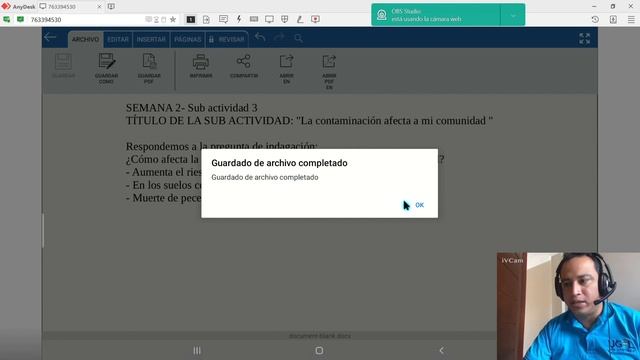Open AnyDesk keyboard settings icon

tap(254, 19)
